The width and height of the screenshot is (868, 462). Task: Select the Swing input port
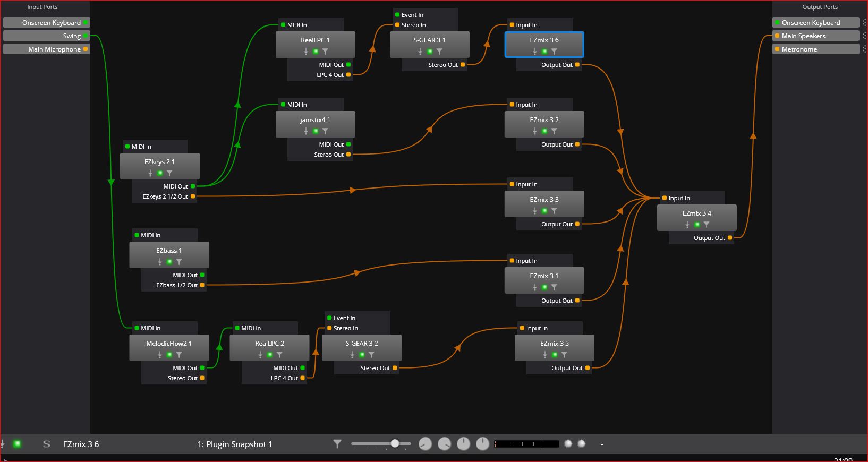47,36
